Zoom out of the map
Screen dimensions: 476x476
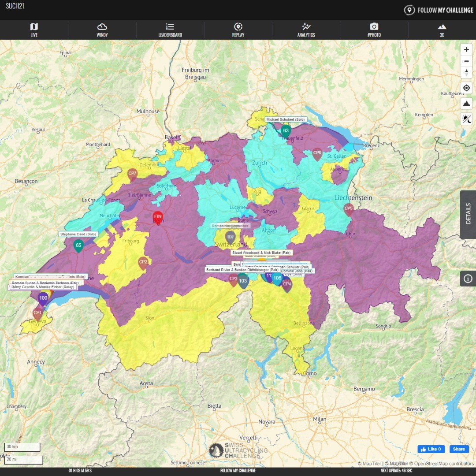tap(466, 61)
